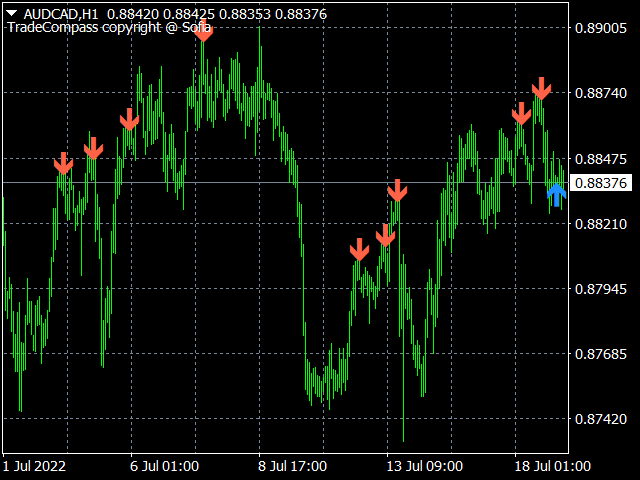Click the AUDCAD,H1 symbol title
The width and height of the screenshot is (640, 480).
coord(61,14)
